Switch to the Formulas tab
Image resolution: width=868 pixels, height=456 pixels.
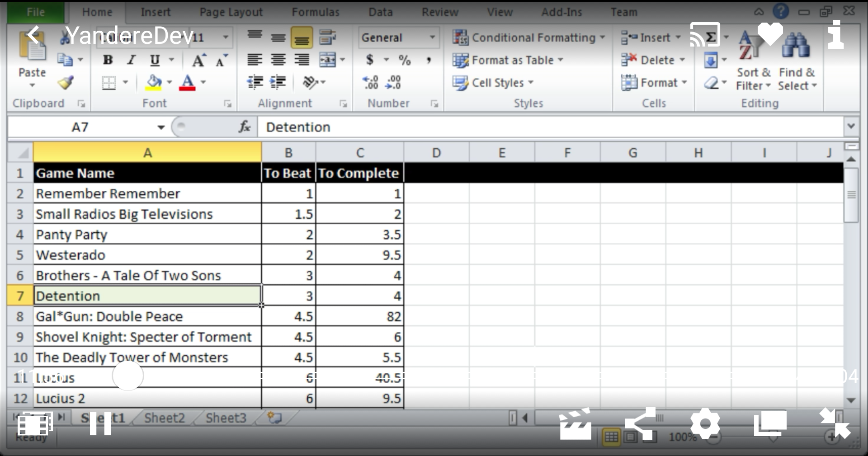click(x=316, y=12)
